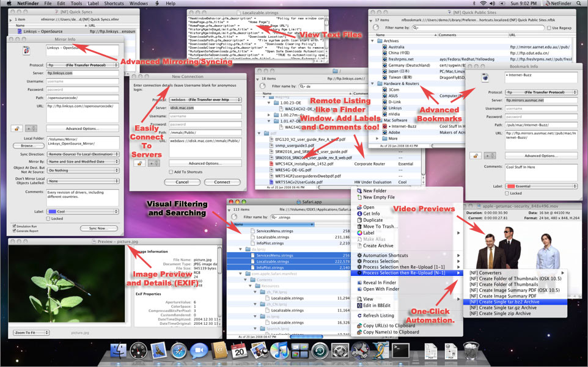
Task: Collapse the Hardware & Routers folder
Action: (x=373, y=83)
